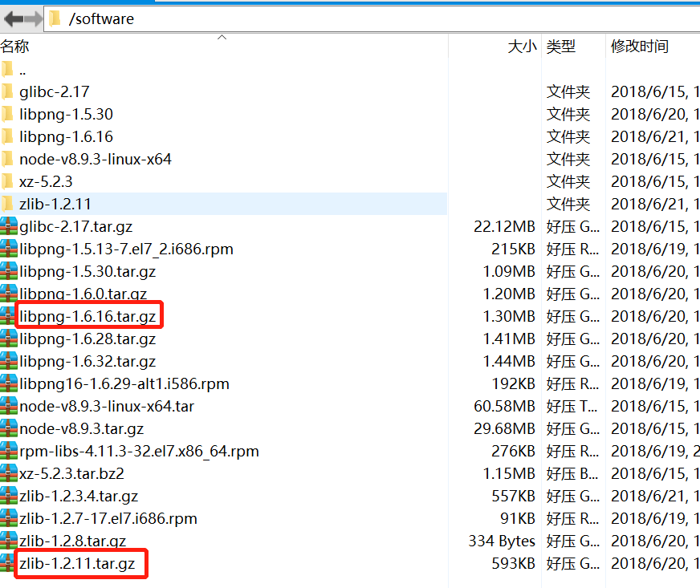Screen dimensions: 700x588
Task: Select the file name libpng-1.6.16.tar.gz
Action: [x=87, y=316]
